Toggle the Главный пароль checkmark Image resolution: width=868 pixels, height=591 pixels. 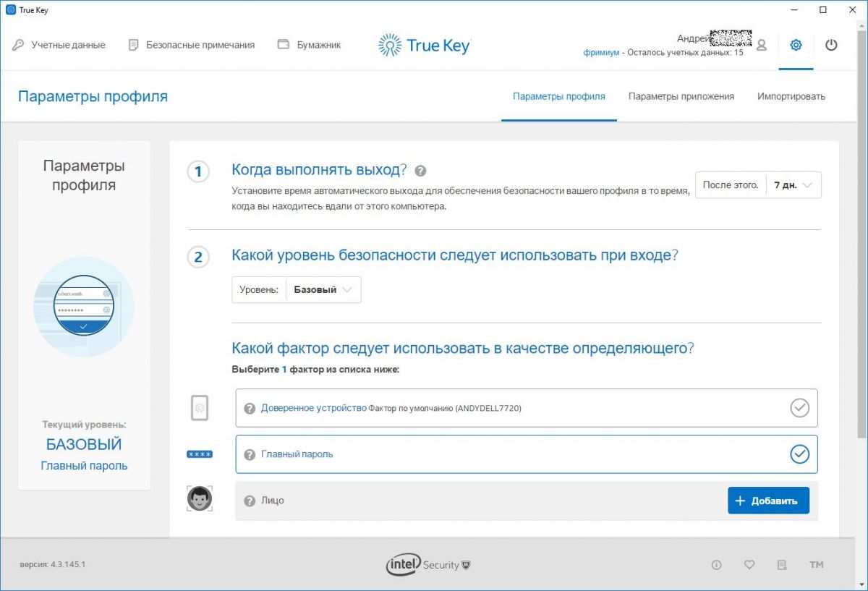coord(799,454)
